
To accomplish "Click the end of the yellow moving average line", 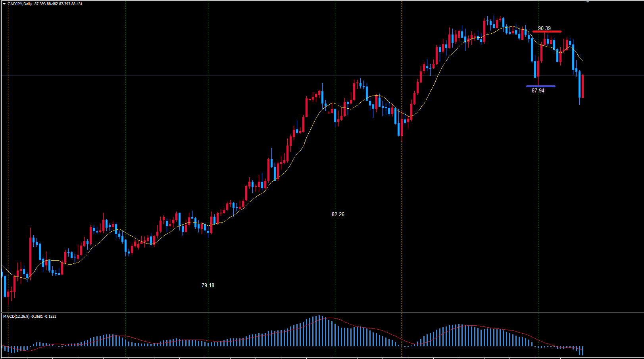I will [x=582, y=60].
